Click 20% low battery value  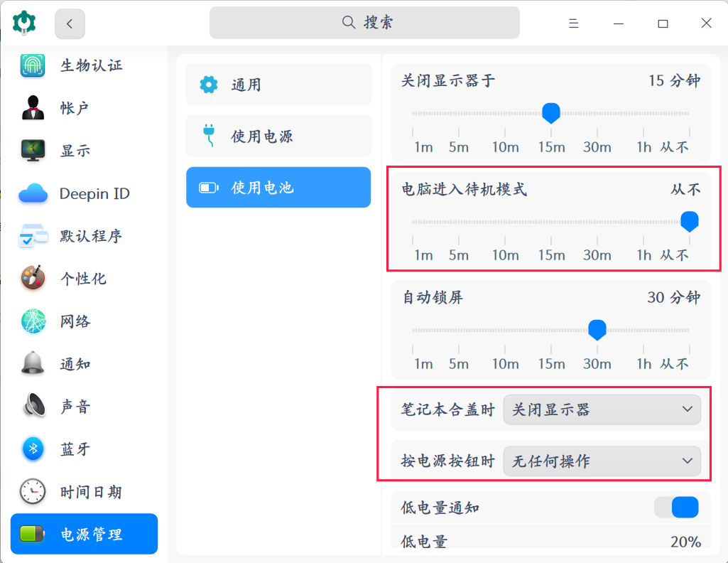click(x=685, y=542)
